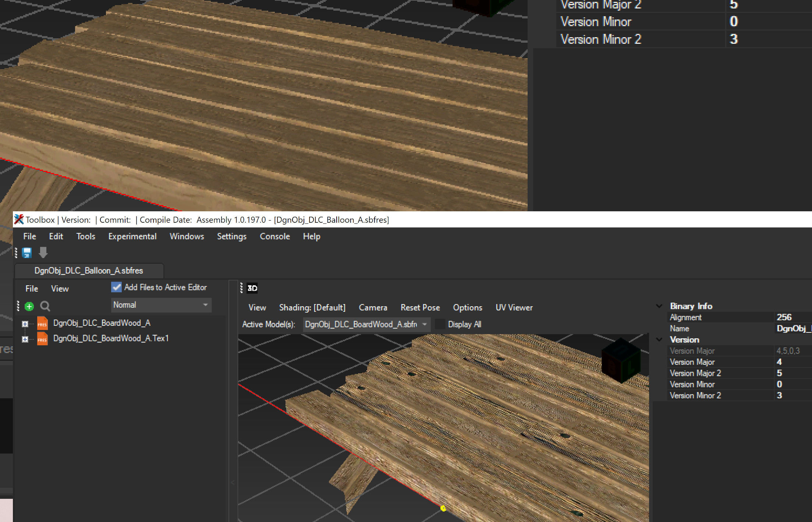Open the UV Viewer
This screenshot has width=812, height=522.
(514, 307)
